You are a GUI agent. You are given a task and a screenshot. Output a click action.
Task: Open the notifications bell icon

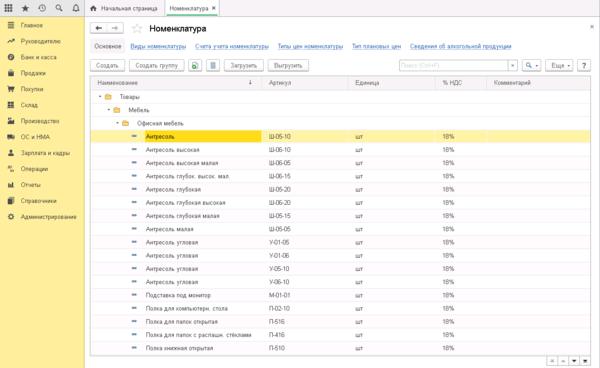click(76, 8)
